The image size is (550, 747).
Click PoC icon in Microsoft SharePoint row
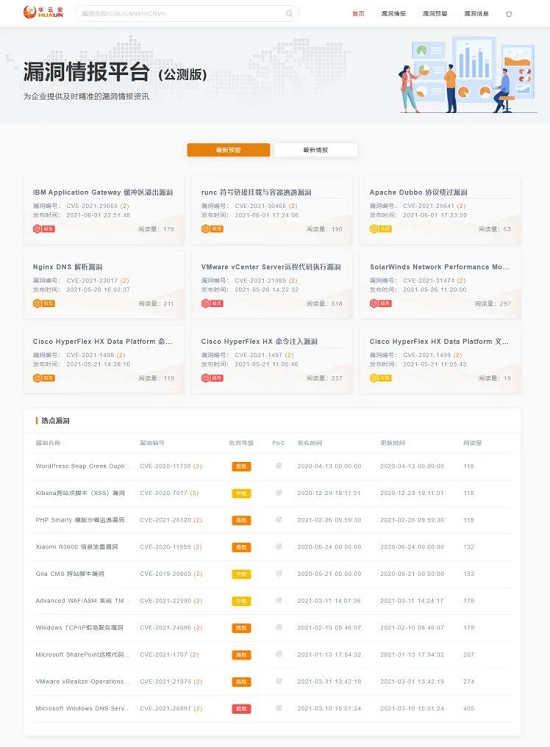[279, 655]
